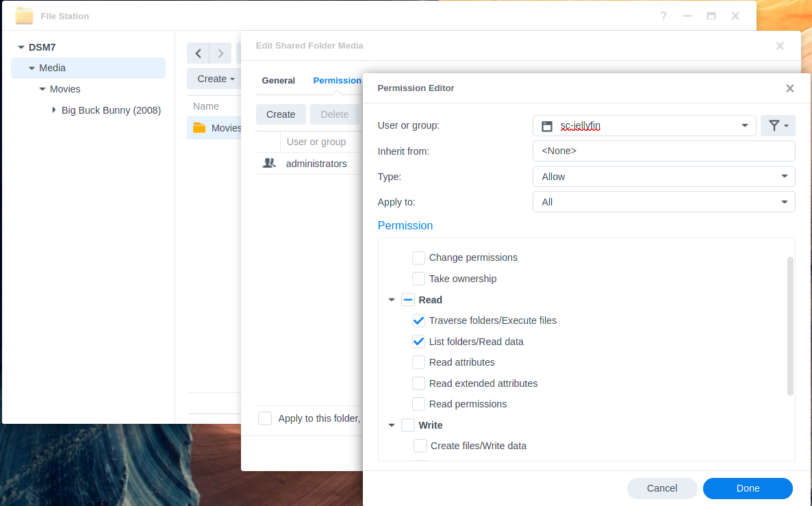812x506 pixels.
Task: Click the File Station icon in the title bar
Action: (24, 15)
